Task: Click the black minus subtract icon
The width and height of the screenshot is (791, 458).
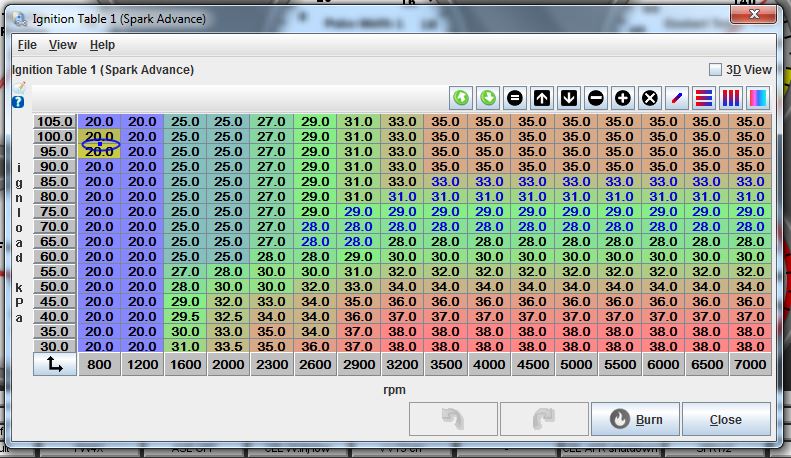Action: (596, 98)
